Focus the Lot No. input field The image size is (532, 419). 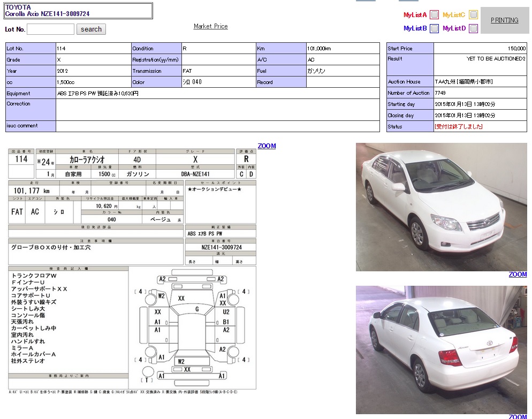(50, 29)
